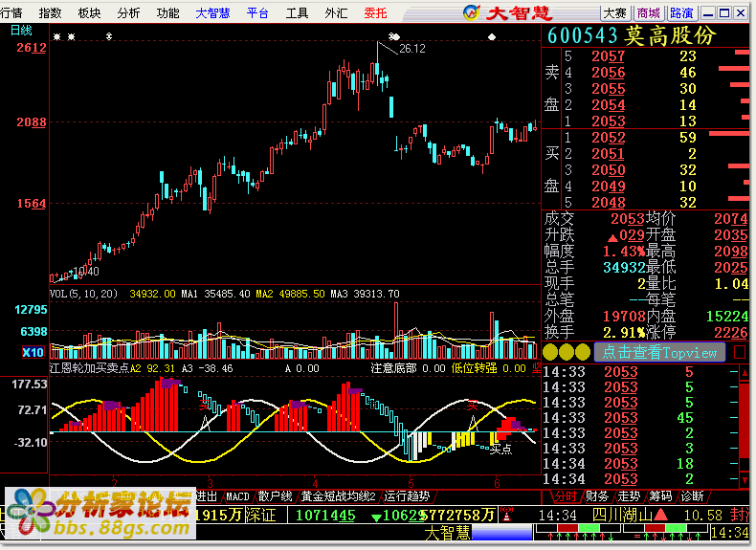The width and height of the screenshot is (756, 550).
Task: Open the 功能 menu
Action: tap(167, 13)
